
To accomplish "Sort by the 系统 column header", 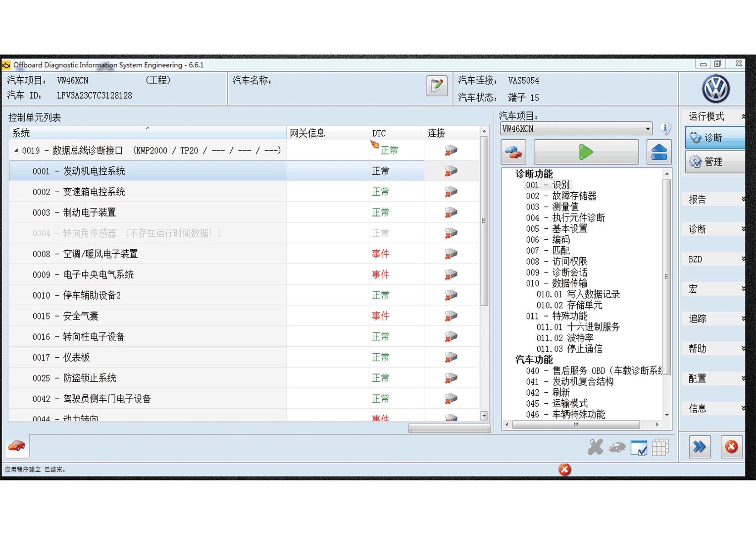I will (147, 133).
